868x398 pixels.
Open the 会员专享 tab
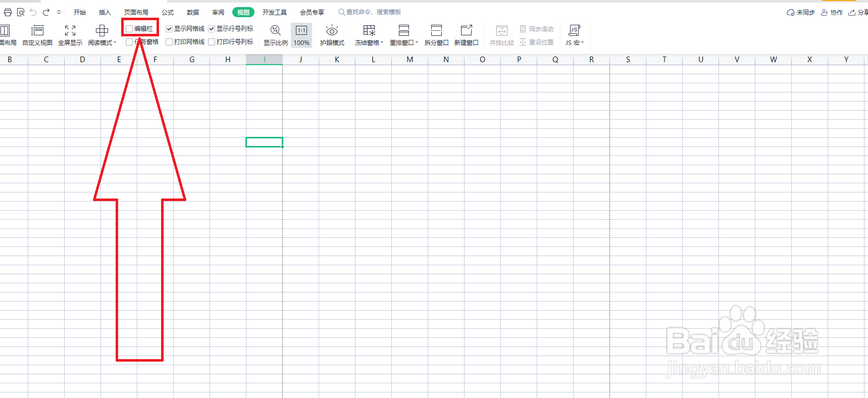coord(312,12)
